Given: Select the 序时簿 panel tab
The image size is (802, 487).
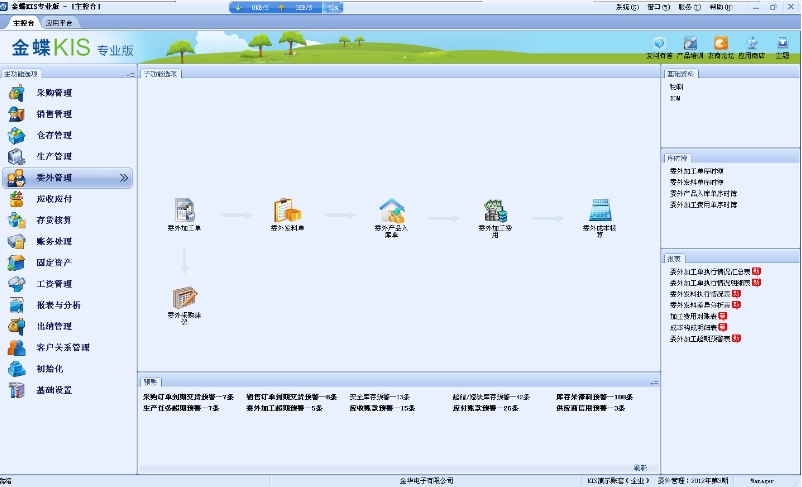Looking at the screenshot, I should click(x=677, y=158).
